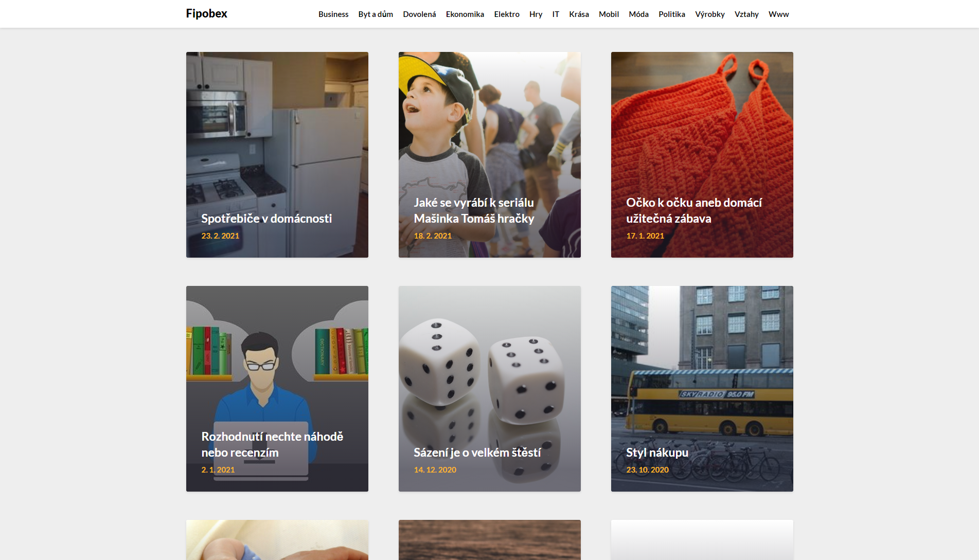979x560 pixels.
Task: Click the date 23. 2. 2021
Action: point(220,236)
